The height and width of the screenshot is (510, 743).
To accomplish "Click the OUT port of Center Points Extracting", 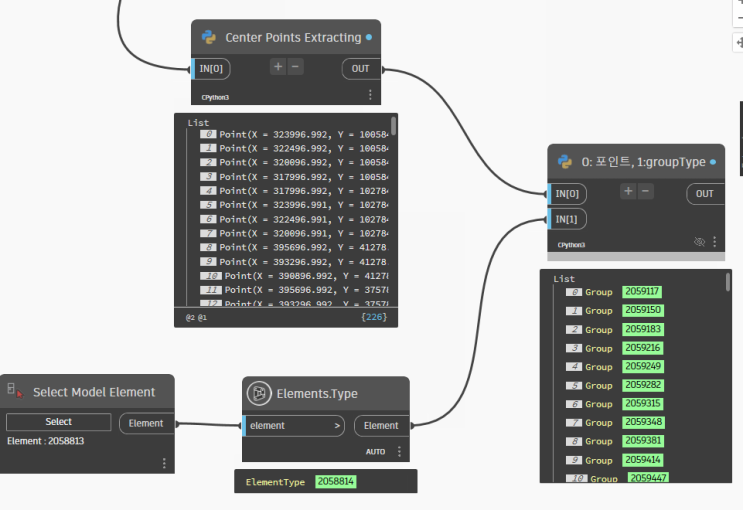I will click(x=361, y=69).
